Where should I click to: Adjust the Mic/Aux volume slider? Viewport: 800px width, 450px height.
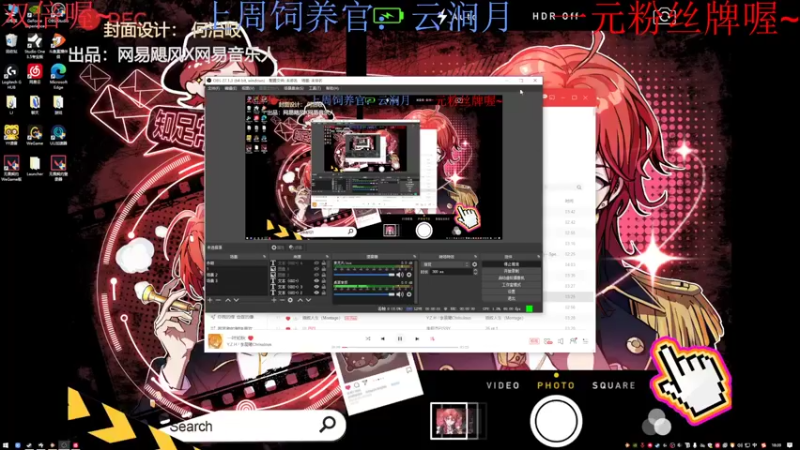(x=364, y=274)
